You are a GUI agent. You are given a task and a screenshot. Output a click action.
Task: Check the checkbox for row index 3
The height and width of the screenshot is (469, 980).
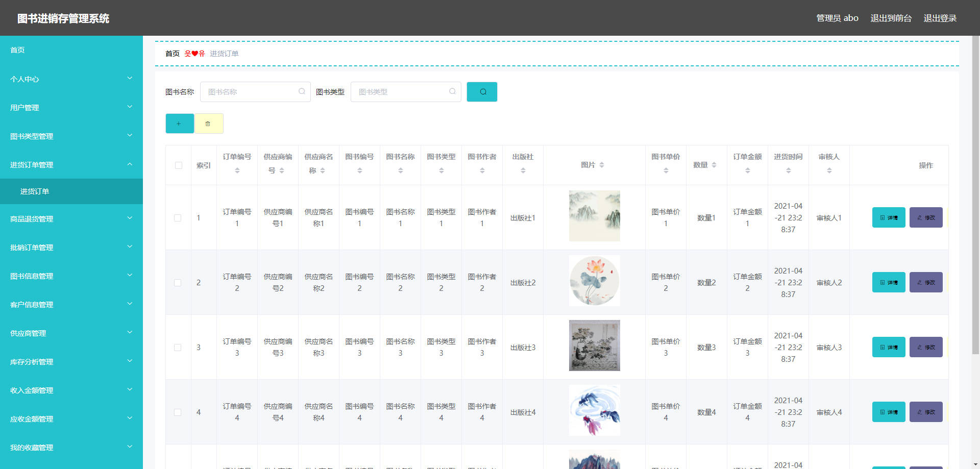pyautogui.click(x=178, y=348)
